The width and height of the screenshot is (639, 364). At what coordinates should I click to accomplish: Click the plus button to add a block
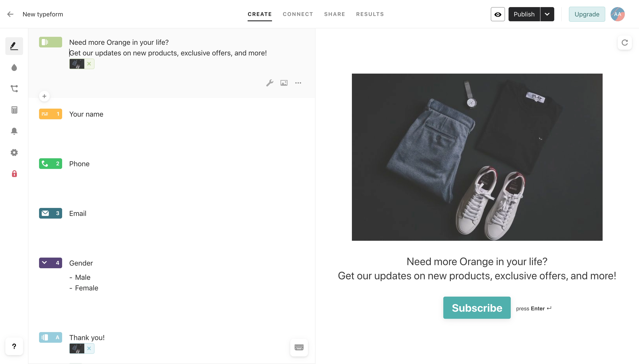tap(44, 96)
